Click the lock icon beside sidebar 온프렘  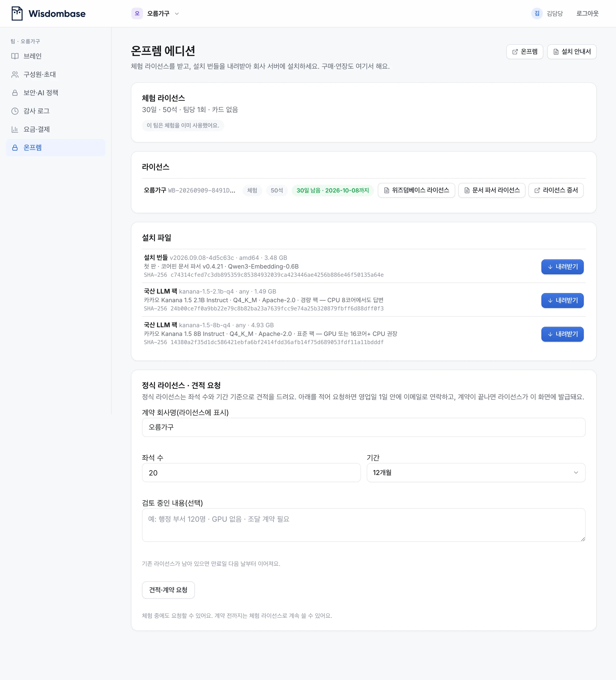pos(15,148)
